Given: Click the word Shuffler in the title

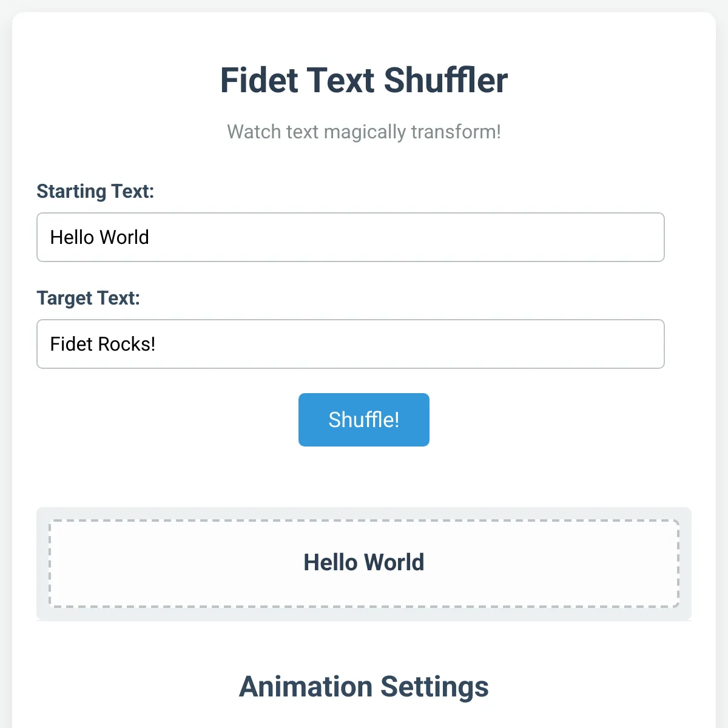Looking at the screenshot, I should pos(446,80).
